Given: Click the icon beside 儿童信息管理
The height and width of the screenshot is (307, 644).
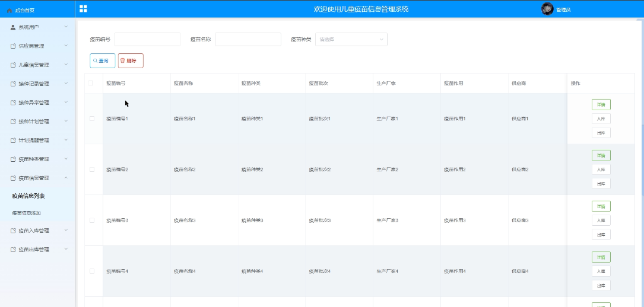Looking at the screenshot, I should coord(12,65).
